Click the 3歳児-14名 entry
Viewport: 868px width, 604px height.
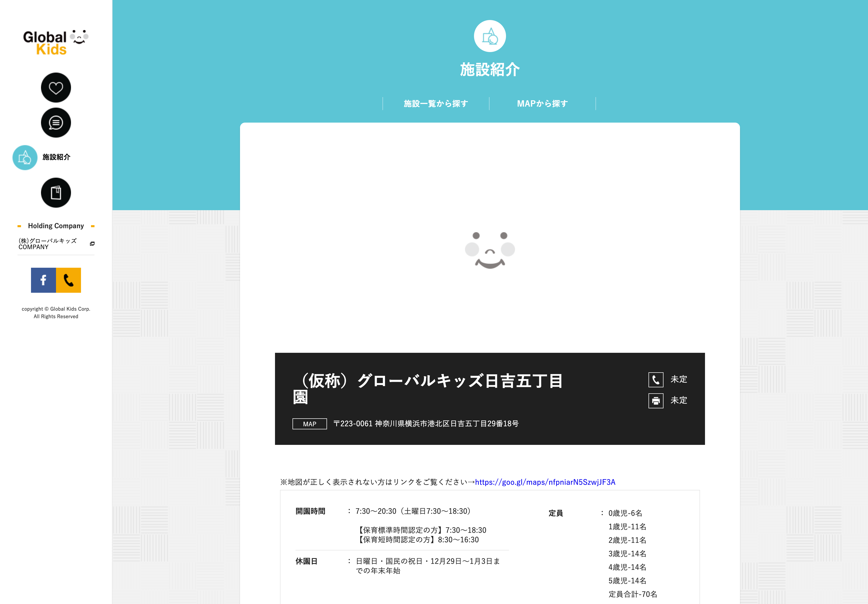pyautogui.click(x=627, y=554)
